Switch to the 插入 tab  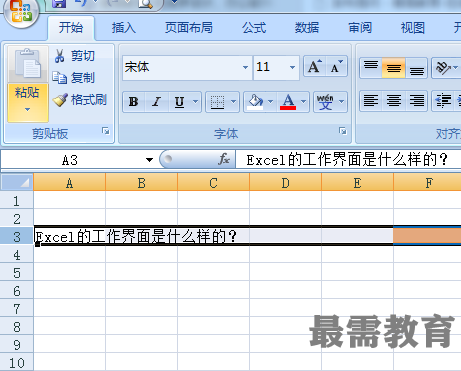[x=124, y=27]
